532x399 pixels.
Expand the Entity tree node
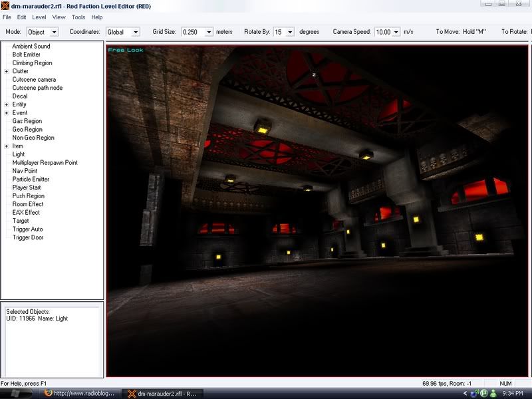(x=7, y=104)
